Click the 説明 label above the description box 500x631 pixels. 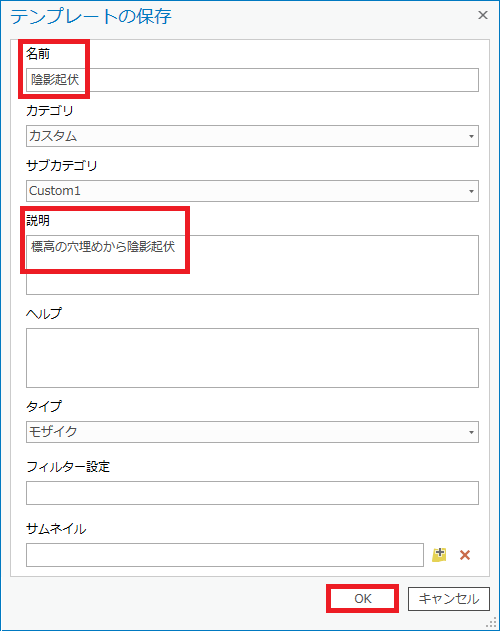click(x=38, y=221)
